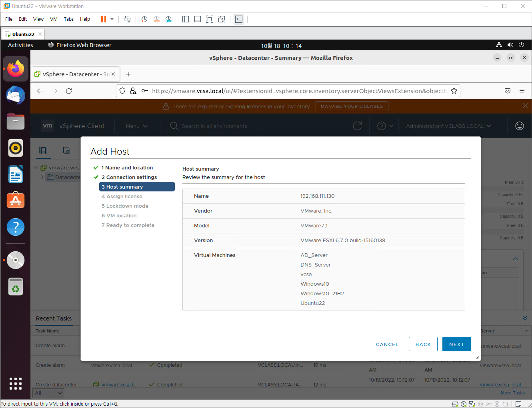This screenshot has width=532, height=408.
Task: Reload the vSphere page in Firefox
Action: 69,91
